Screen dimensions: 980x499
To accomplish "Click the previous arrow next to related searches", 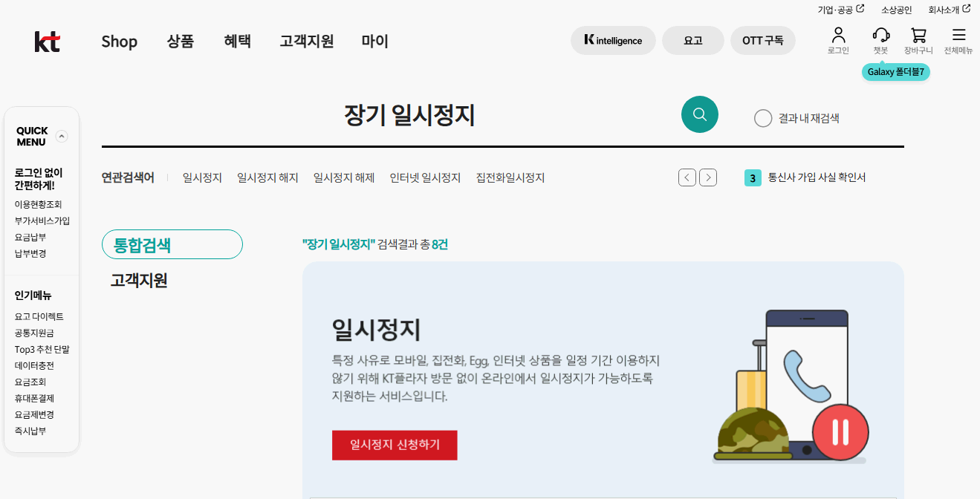I will (687, 177).
